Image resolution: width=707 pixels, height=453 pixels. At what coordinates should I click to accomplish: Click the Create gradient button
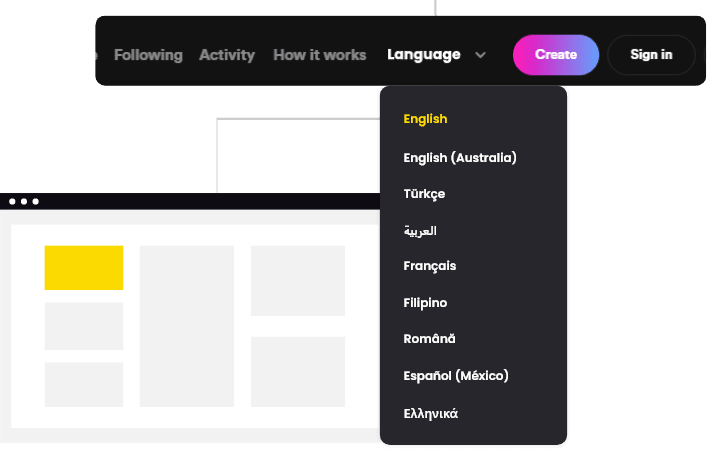click(556, 55)
